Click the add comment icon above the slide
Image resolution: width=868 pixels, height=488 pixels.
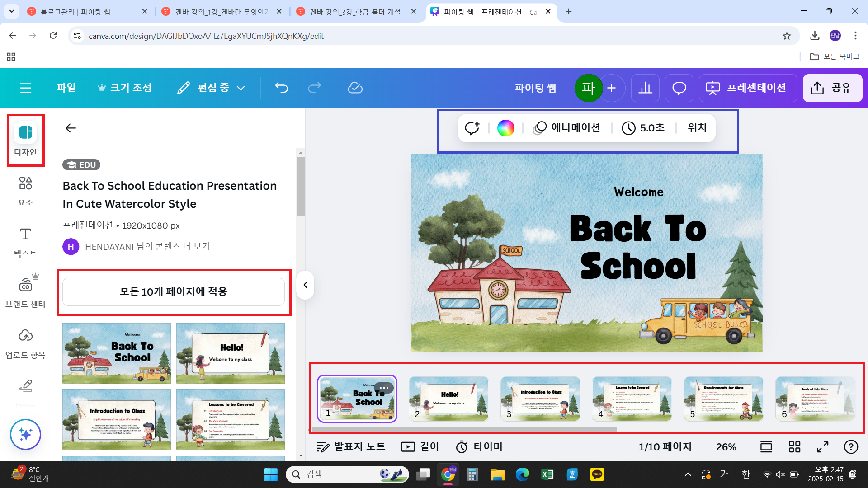pos(472,128)
